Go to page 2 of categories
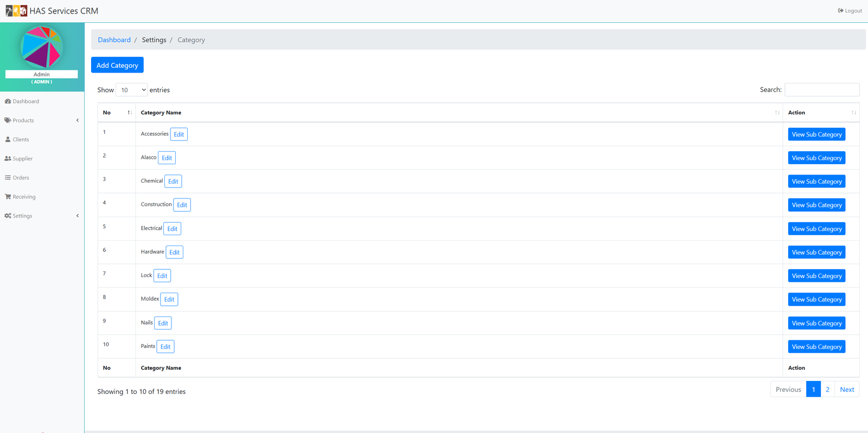The height and width of the screenshot is (433, 868). [x=827, y=390]
